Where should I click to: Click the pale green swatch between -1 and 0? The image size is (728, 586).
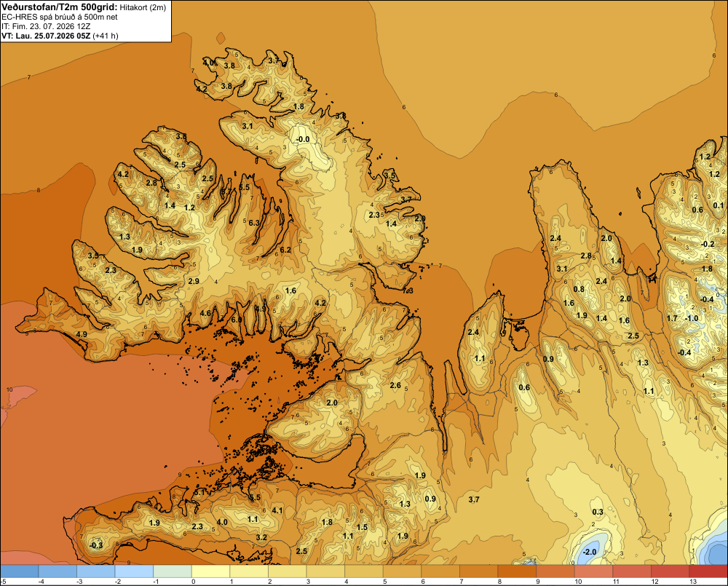click(x=173, y=571)
